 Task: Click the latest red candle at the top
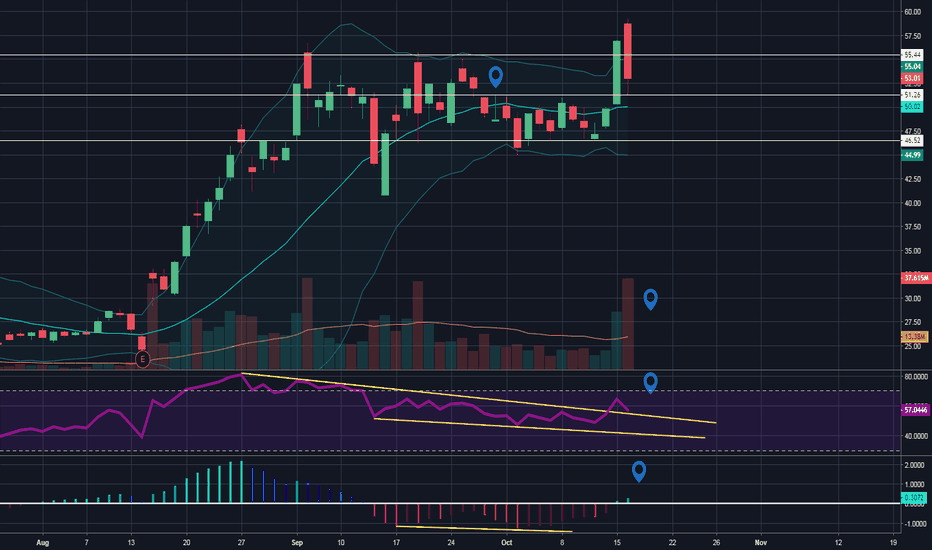[x=628, y=51]
